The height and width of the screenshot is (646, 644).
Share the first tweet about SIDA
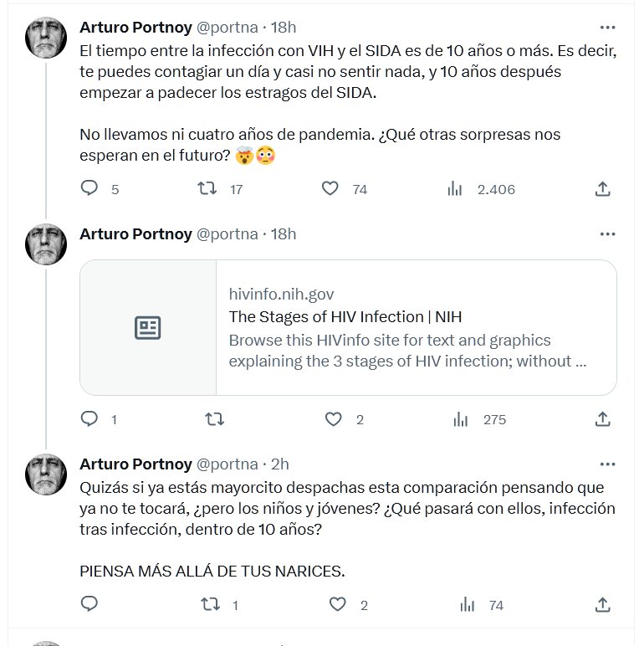click(602, 189)
